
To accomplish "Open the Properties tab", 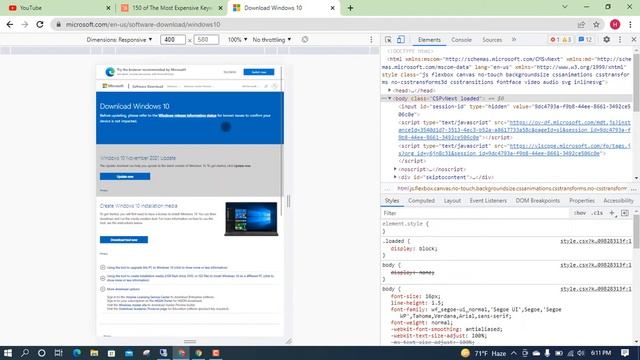I will click(582, 201).
